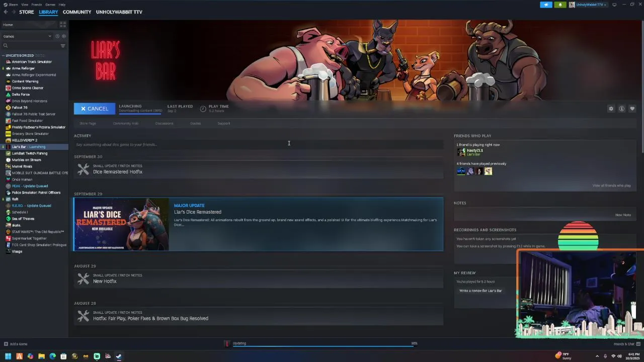
Task: Show hidden system tray icons
Action: [597, 356]
